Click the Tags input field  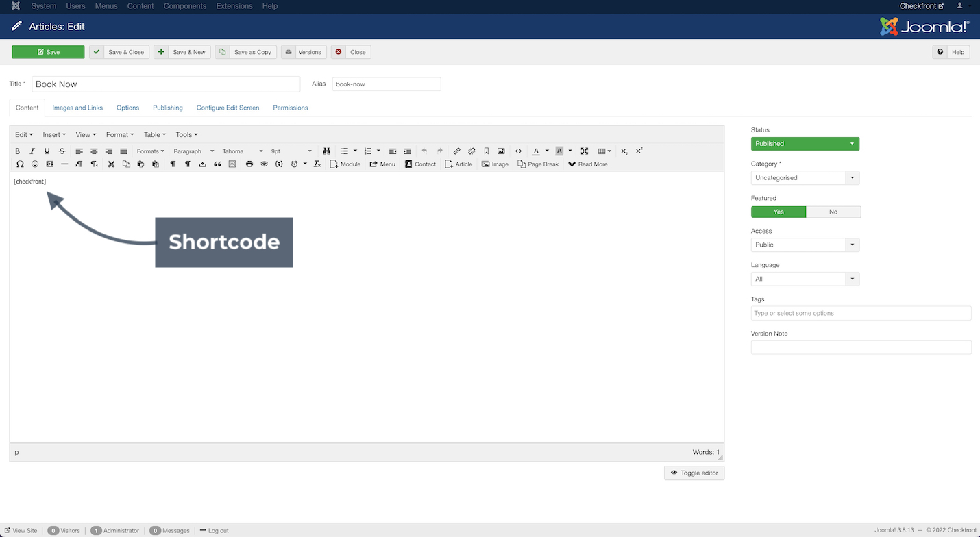click(861, 313)
